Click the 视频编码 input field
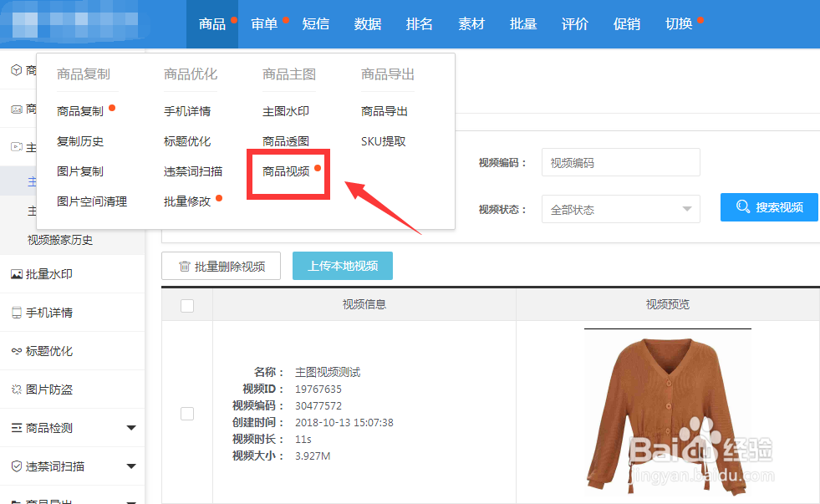This screenshot has width=820, height=504. [620, 162]
